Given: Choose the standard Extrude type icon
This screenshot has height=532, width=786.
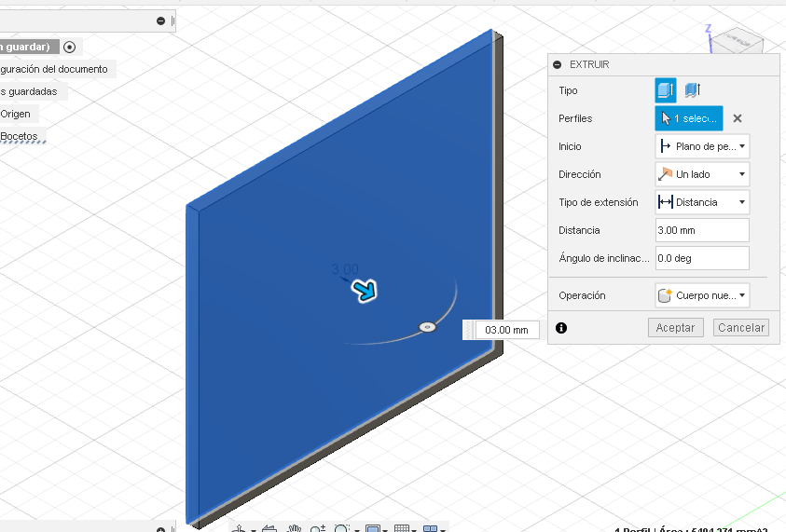Looking at the screenshot, I should click(666, 90).
